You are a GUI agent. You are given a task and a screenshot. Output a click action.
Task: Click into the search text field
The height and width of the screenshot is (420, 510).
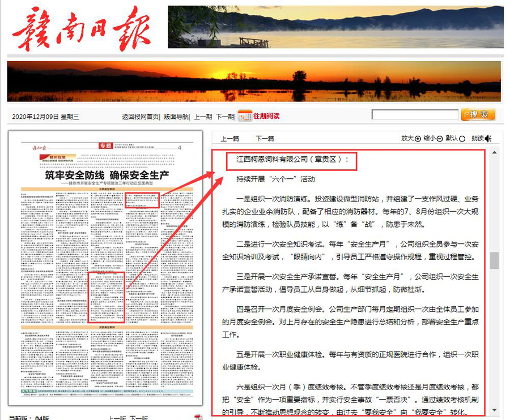[415, 114]
